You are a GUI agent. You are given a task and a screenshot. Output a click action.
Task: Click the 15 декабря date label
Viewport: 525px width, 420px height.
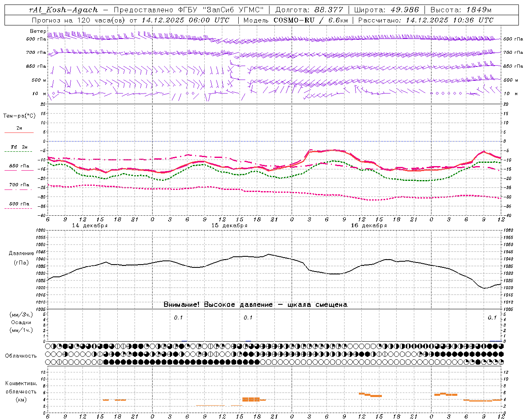229,226
